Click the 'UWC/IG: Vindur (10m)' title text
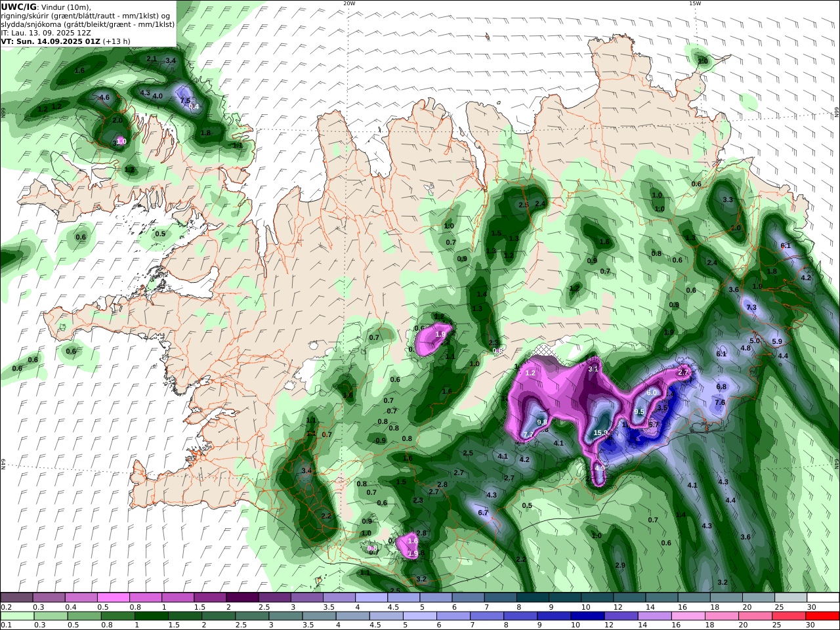This screenshot has width=840, height=630. [x=46, y=7]
